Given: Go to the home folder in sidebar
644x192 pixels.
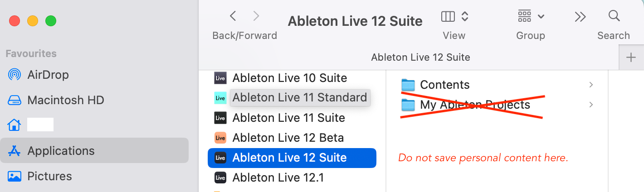Looking at the screenshot, I should (x=15, y=125).
